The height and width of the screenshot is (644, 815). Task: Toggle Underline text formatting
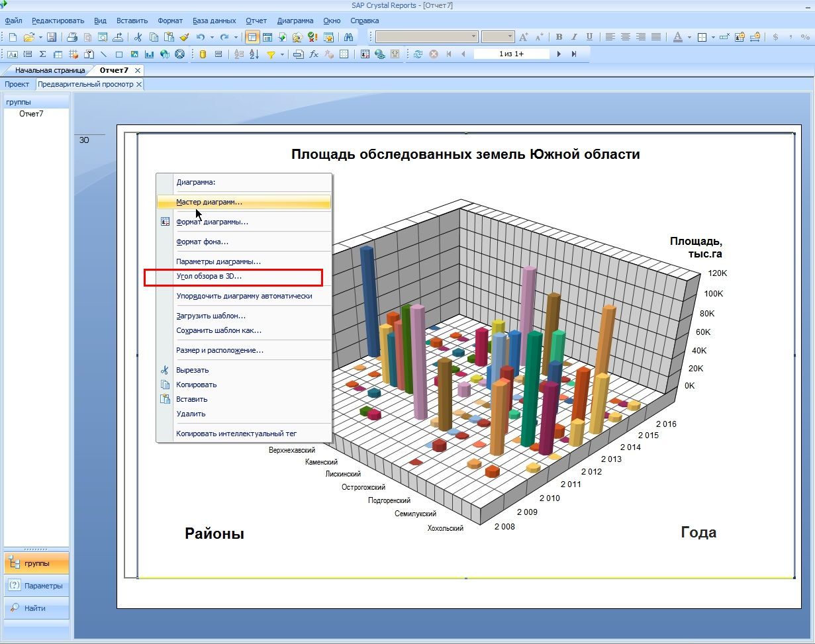tap(589, 37)
